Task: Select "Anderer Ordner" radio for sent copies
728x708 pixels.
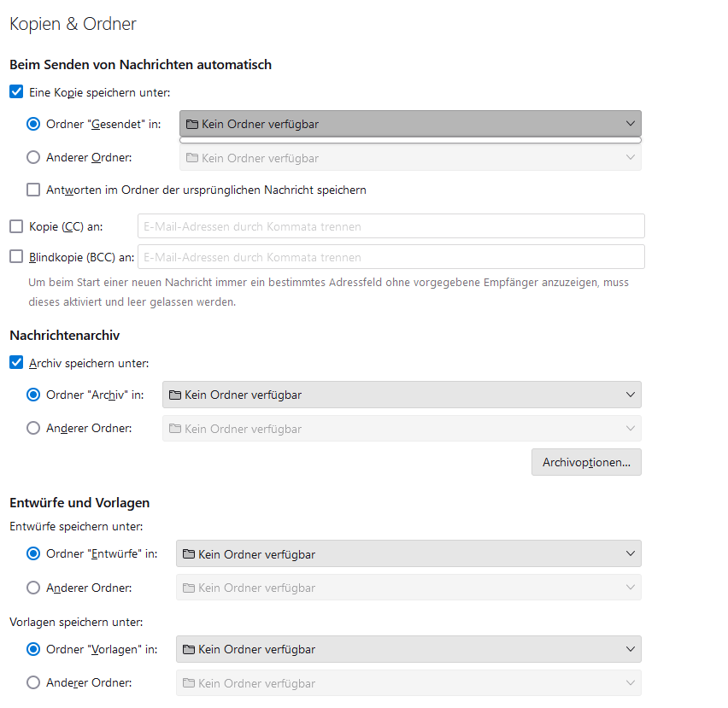Action: pos(33,157)
